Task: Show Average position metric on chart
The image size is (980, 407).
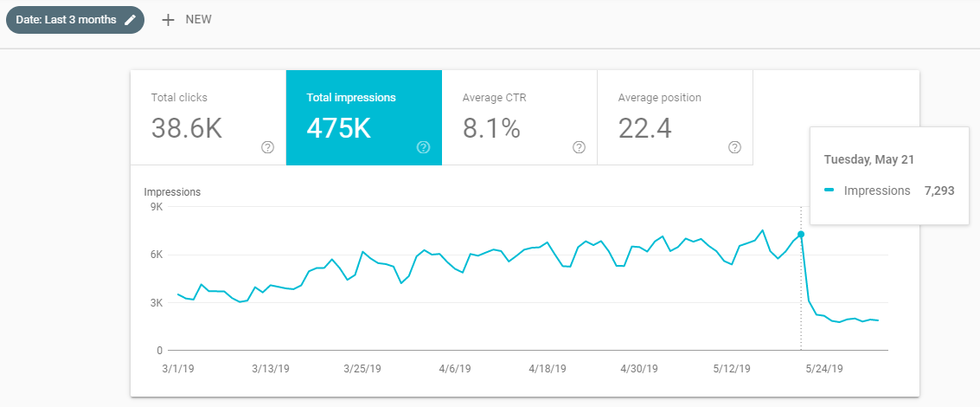Action: click(675, 118)
